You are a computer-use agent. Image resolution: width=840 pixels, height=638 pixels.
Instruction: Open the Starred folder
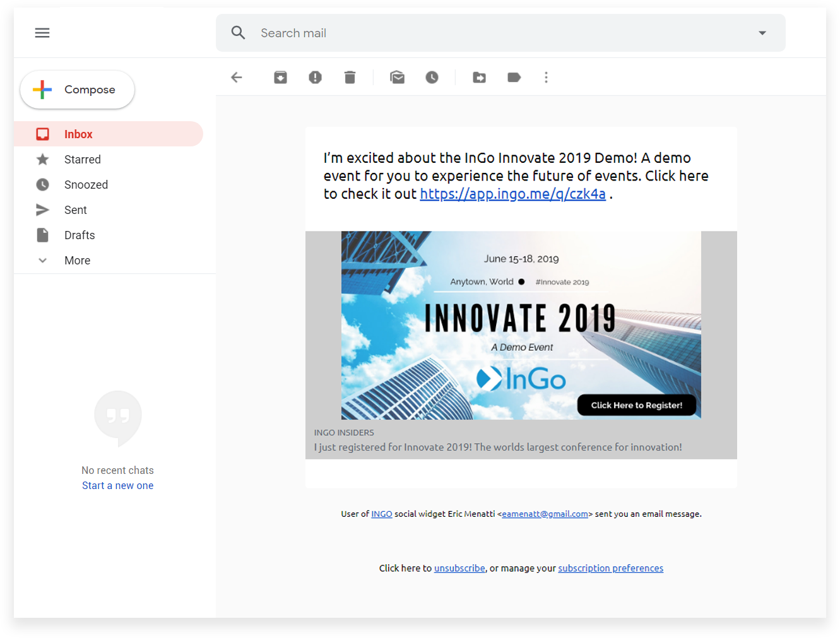(109, 159)
